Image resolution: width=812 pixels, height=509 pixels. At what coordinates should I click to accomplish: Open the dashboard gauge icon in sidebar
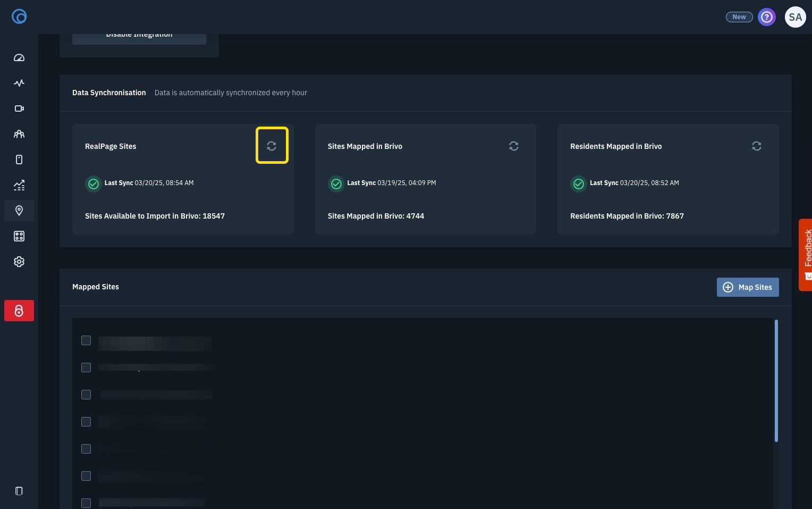click(x=19, y=57)
